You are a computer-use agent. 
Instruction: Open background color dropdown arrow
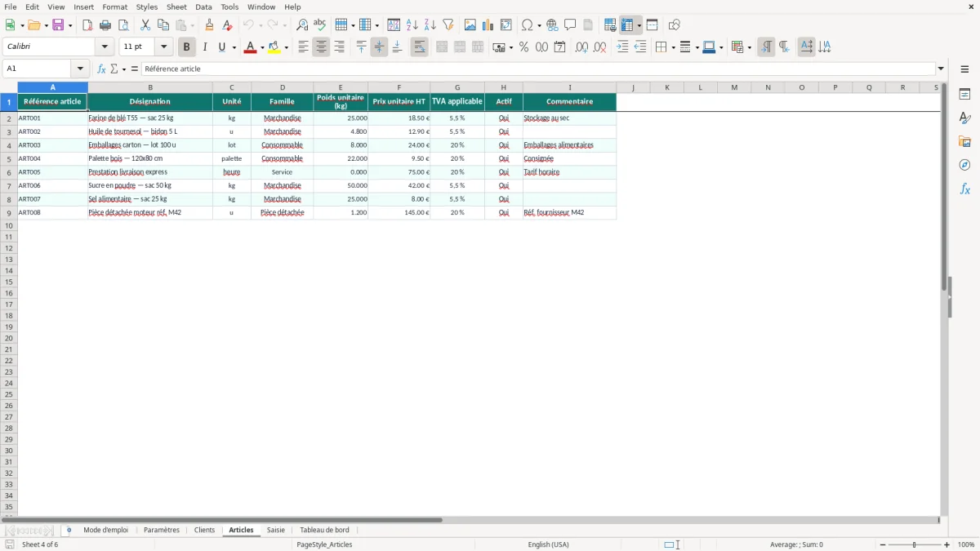(286, 47)
